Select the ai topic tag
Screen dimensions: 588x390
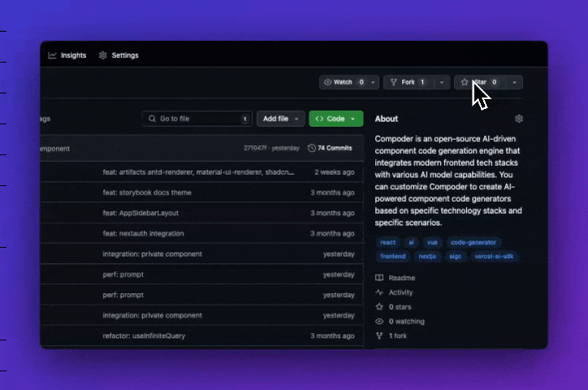click(x=412, y=243)
